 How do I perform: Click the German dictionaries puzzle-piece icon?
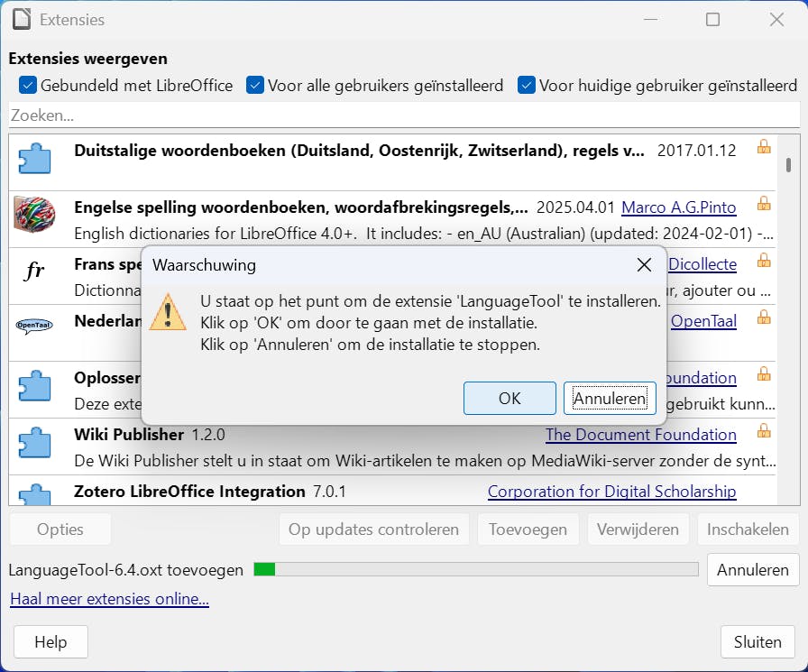pos(34,158)
